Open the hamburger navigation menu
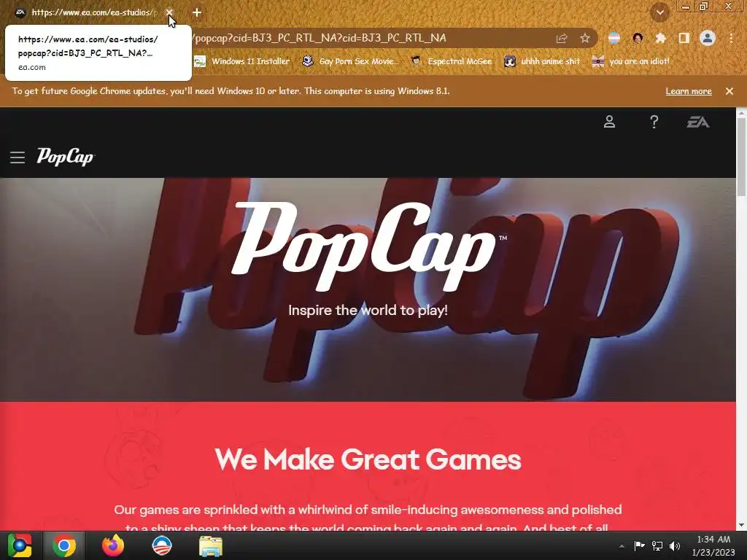Image resolution: width=747 pixels, height=560 pixels. click(x=18, y=157)
